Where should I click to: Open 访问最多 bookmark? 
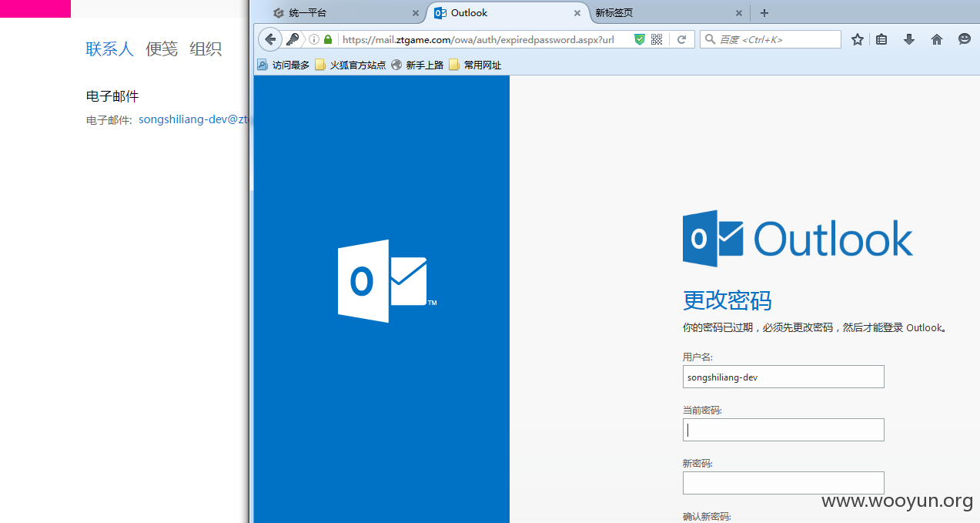[283, 65]
